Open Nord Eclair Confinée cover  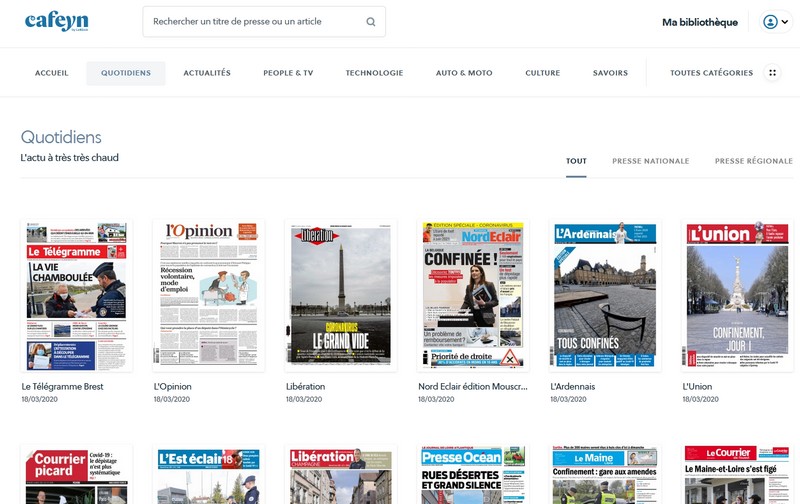pos(473,295)
